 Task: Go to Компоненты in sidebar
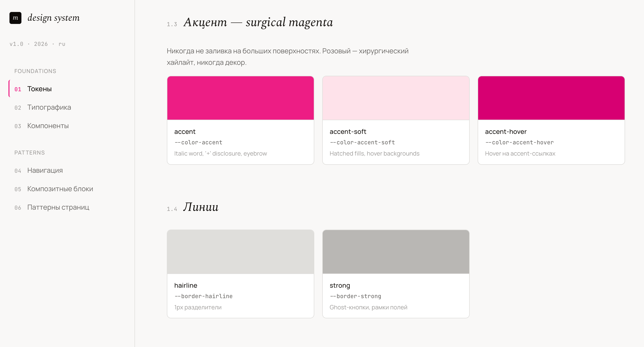coord(71,126)
